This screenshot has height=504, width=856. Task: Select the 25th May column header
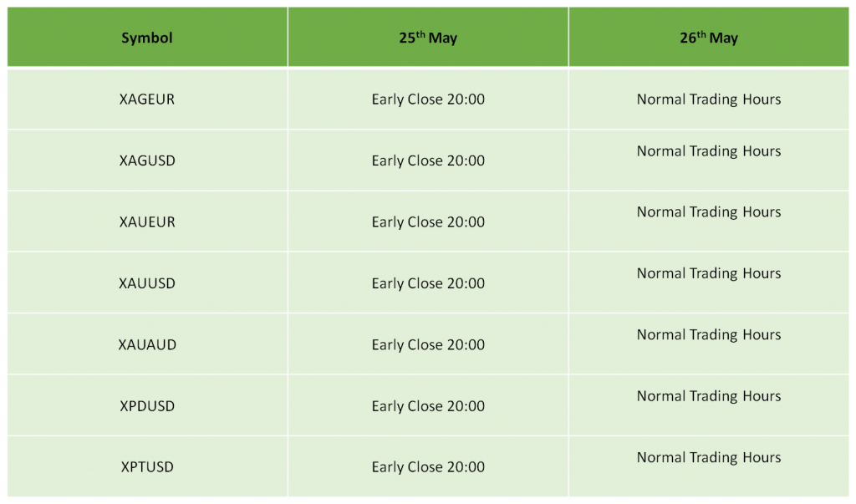point(428,37)
